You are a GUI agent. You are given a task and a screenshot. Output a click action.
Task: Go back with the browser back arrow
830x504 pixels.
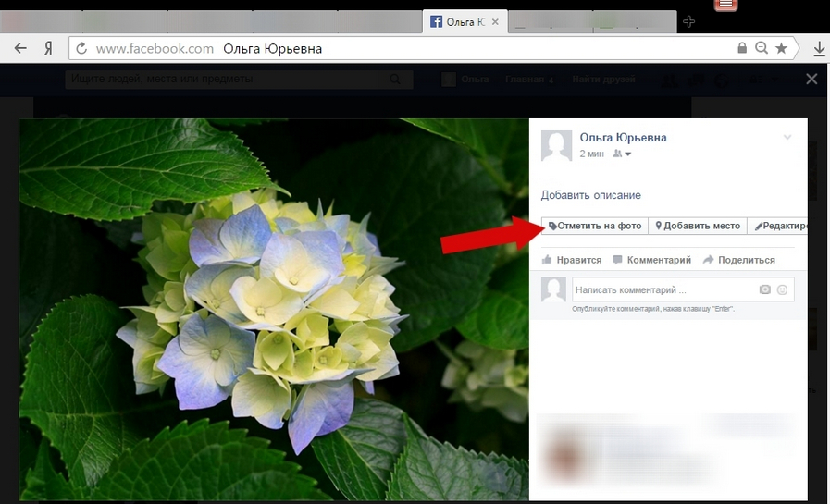click(x=20, y=49)
